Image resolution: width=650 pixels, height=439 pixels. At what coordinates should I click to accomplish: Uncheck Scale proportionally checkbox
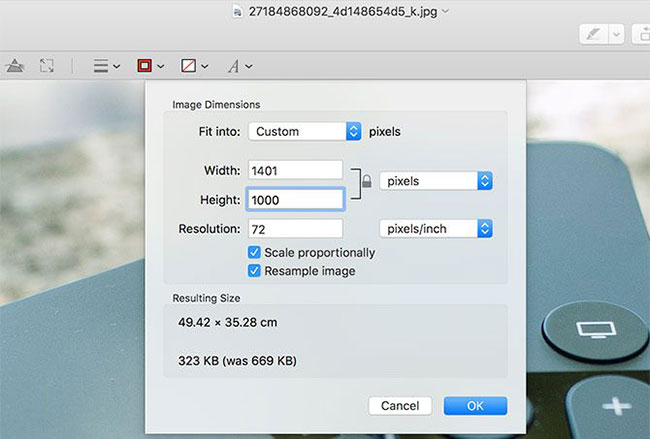click(255, 253)
